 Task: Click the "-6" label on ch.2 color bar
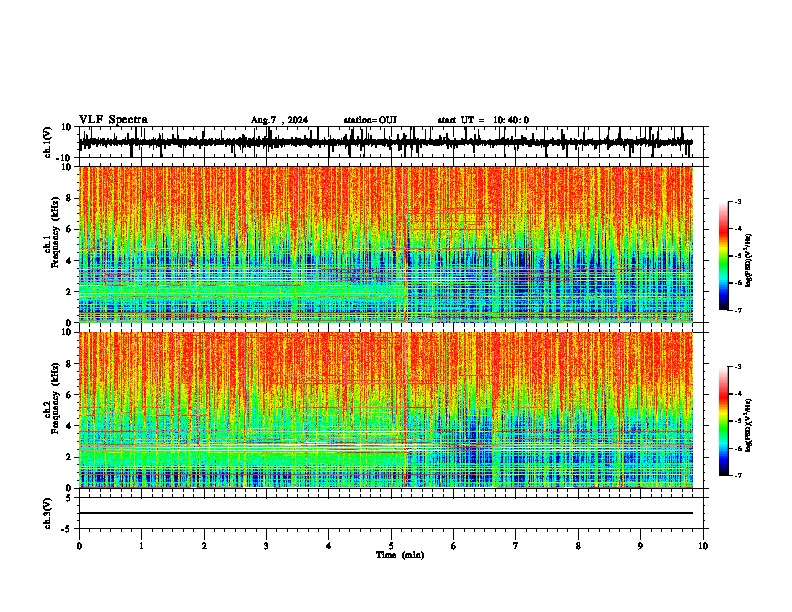(x=738, y=448)
